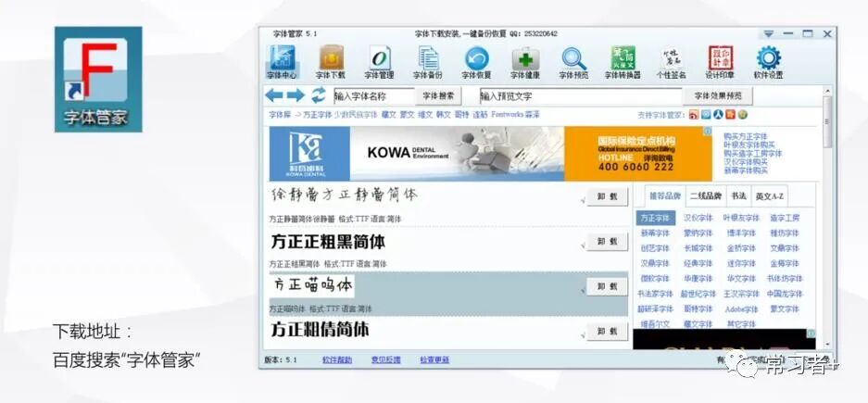The image size is (868, 403).
Task: Switch to the 推荐品牌 tab
Action: pos(665,196)
